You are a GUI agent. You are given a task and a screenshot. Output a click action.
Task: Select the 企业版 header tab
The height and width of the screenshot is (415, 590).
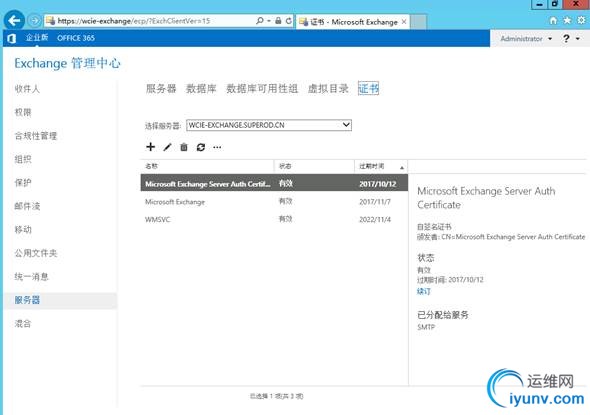click(37, 38)
